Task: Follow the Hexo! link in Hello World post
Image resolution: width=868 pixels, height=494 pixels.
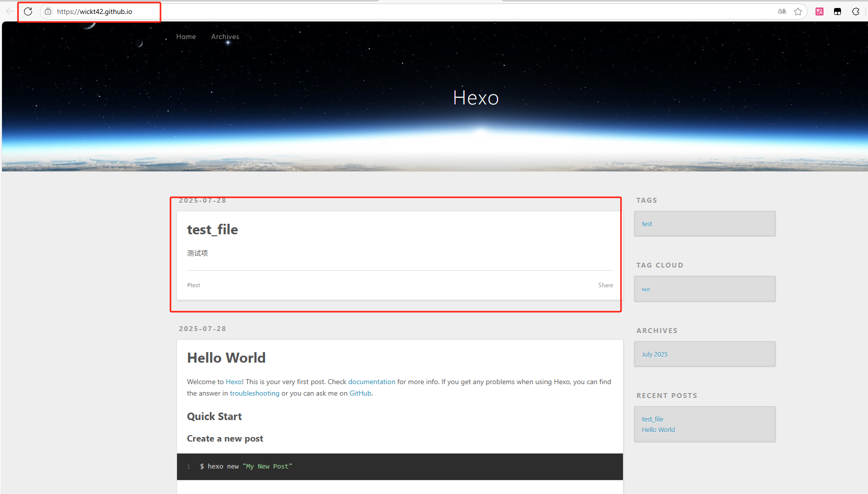Action: coord(234,382)
